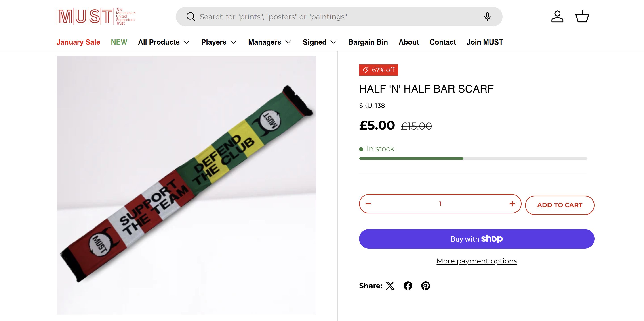Click Buy with Shop button
The width and height of the screenshot is (644, 321).
pos(476,239)
